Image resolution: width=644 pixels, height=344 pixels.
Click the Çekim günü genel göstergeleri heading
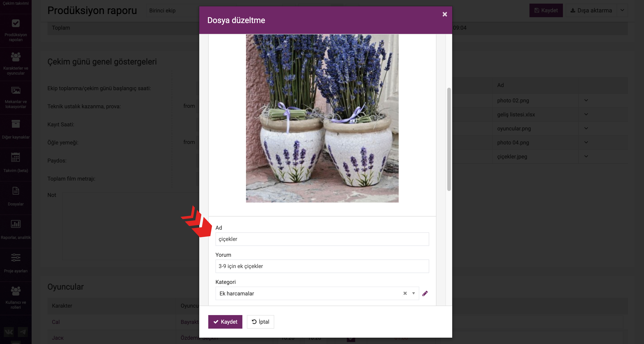pyautogui.click(x=102, y=61)
